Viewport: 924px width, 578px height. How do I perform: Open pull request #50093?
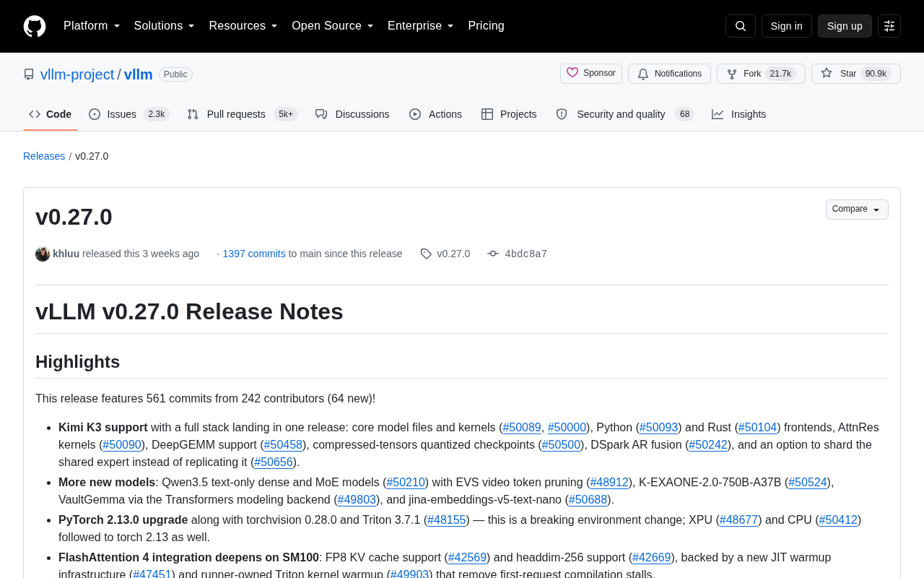[658, 428]
